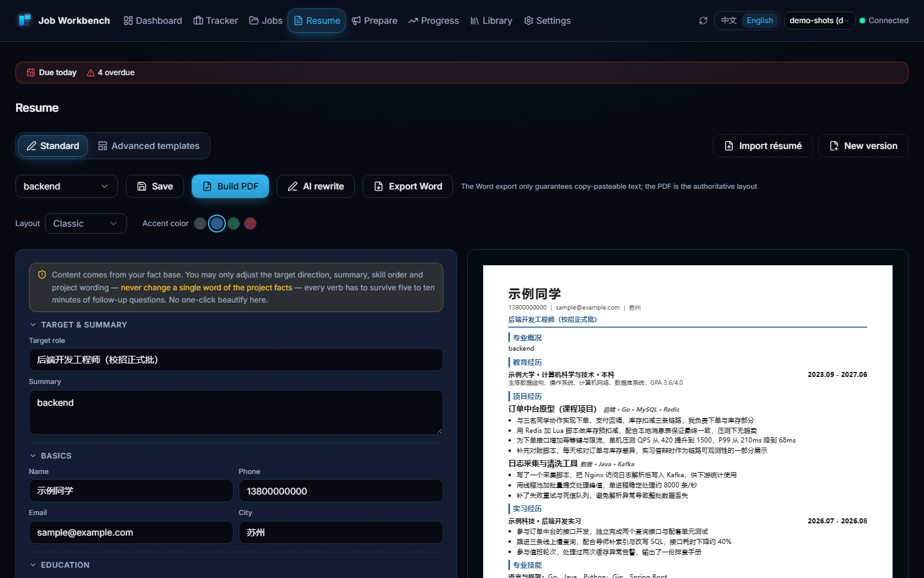Open the Jobs section

click(x=266, y=21)
